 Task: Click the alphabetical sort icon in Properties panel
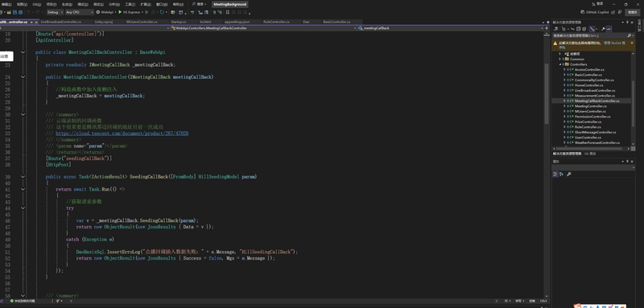561,174
